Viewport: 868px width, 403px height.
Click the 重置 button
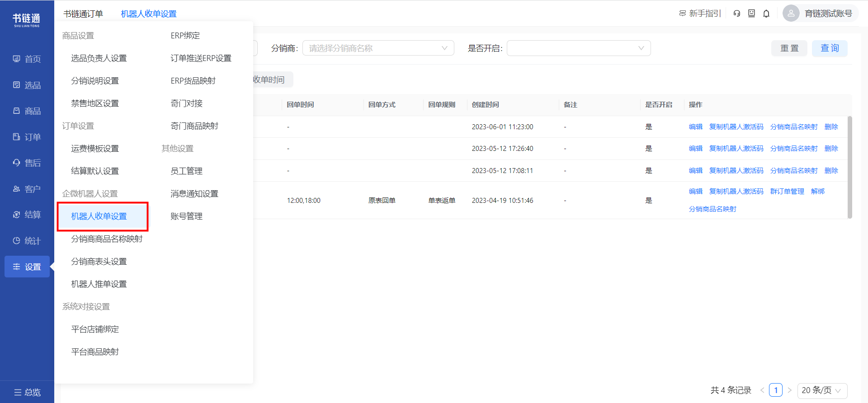click(789, 48)
